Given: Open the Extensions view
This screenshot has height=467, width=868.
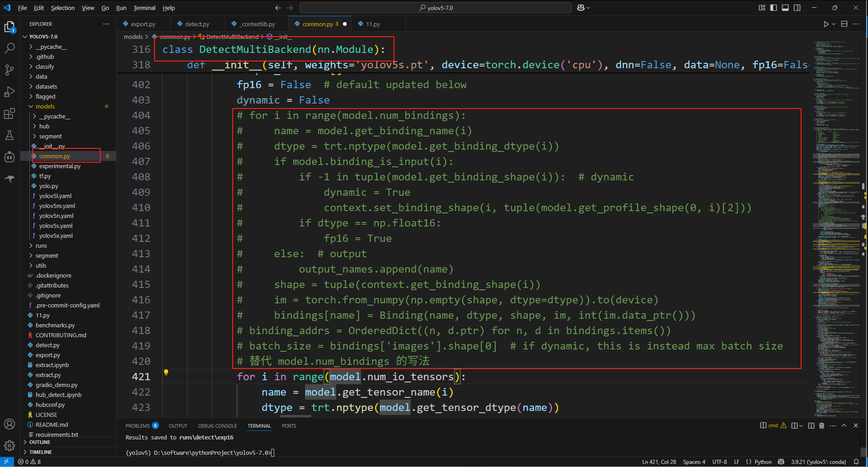Looking at the screenshot, I should pos(10,113).
